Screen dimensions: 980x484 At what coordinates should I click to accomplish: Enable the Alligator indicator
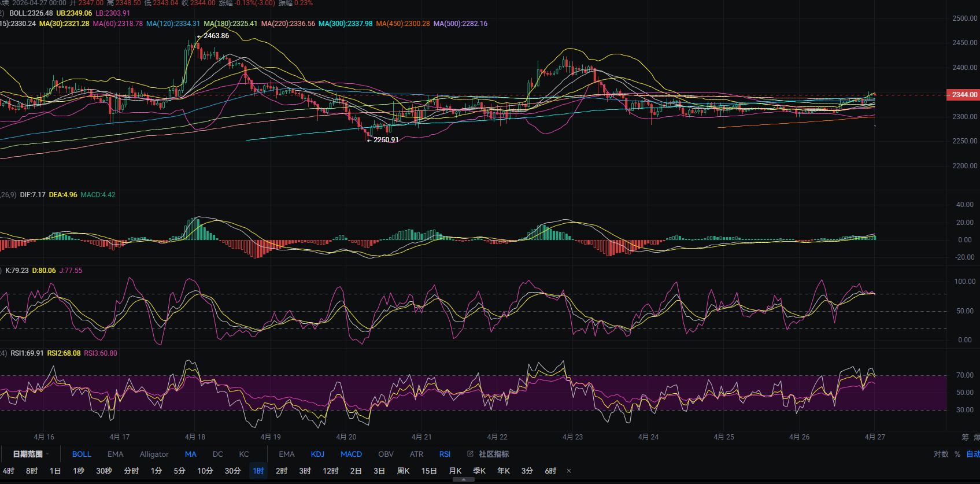154,454
